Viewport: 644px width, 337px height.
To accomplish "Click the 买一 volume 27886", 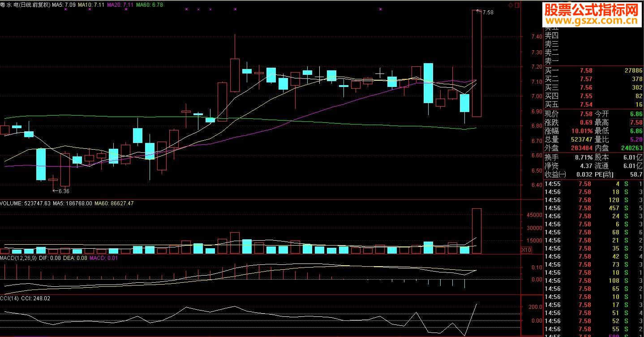I will click(633, 71).
